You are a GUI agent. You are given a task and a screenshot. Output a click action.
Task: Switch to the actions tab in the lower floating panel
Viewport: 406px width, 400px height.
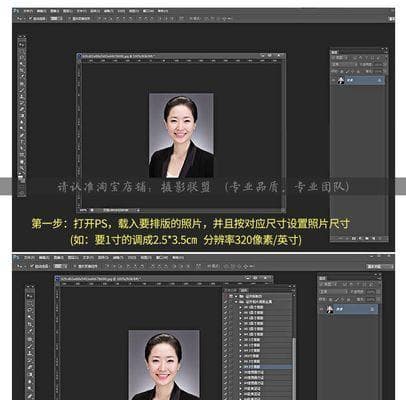(244, 290)
